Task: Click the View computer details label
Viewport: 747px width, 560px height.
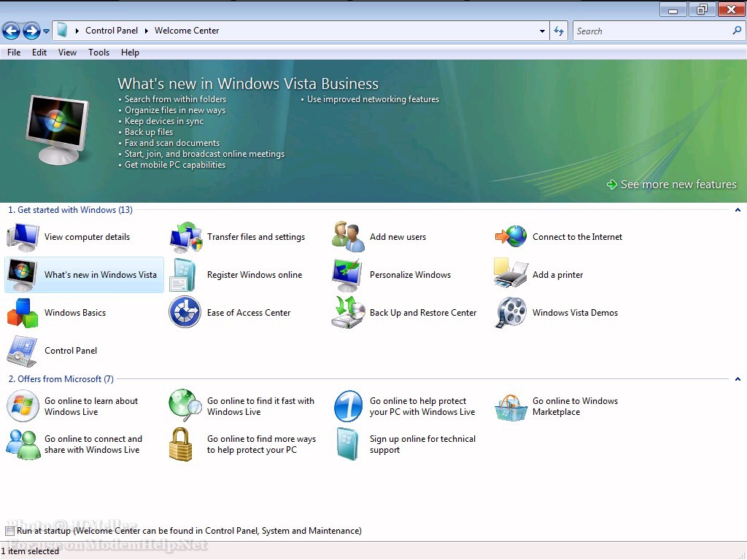Action: point(88,237)
